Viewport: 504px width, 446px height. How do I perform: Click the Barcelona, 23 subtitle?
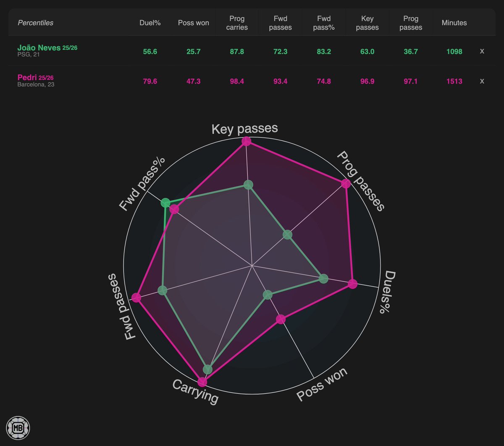(x=36, y=84)
